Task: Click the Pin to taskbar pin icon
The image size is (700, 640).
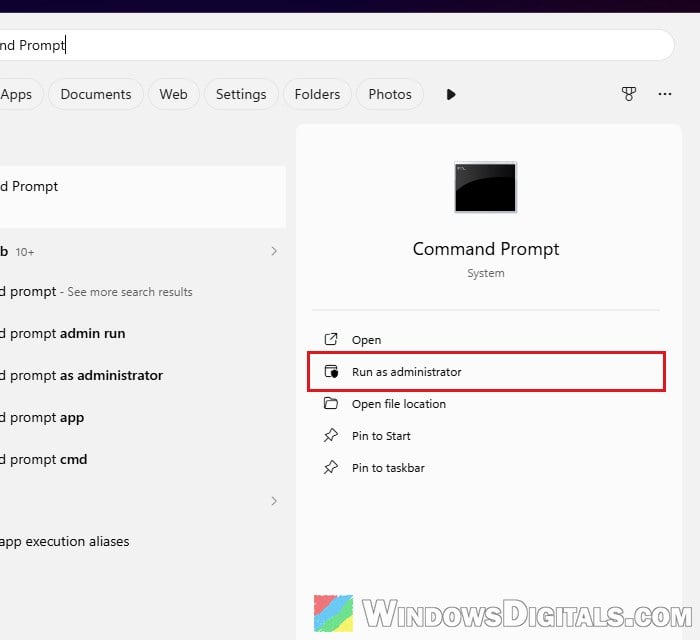Action: pos(331,467)
